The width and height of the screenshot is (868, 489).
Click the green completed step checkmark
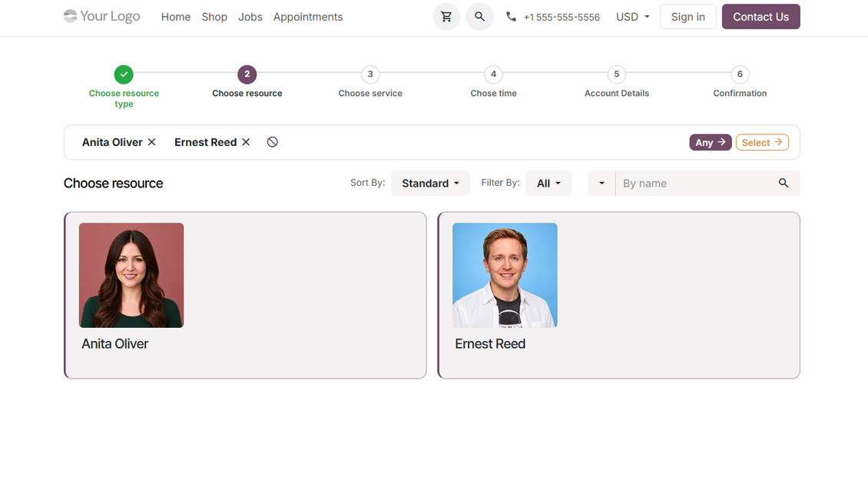pyautogui.click(x=124, y=74)
